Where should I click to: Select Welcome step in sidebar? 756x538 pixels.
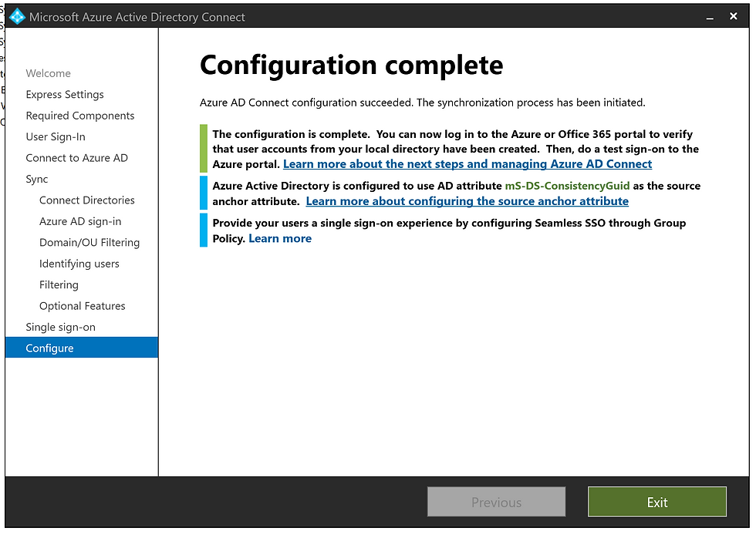pyautogui.click(x=48, y=73)
